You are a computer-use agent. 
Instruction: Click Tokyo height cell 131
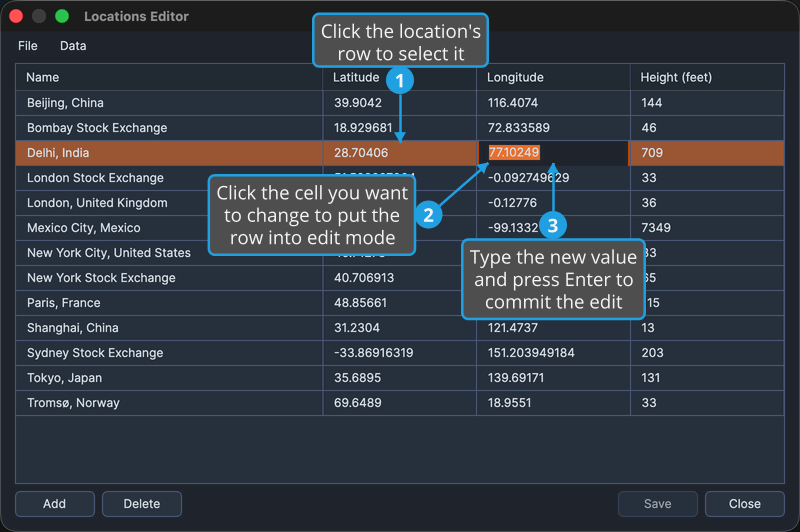point(707,378)
